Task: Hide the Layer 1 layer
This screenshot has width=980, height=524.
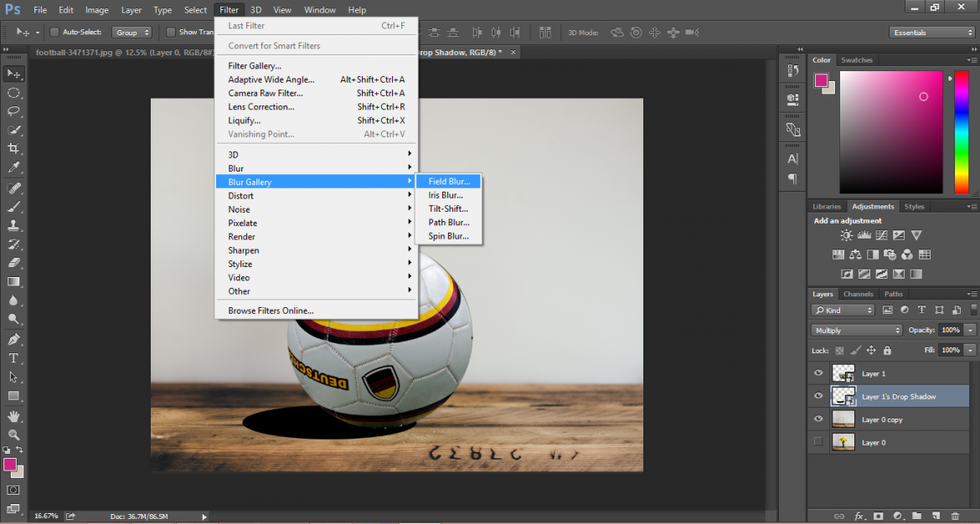Action: 818,372
